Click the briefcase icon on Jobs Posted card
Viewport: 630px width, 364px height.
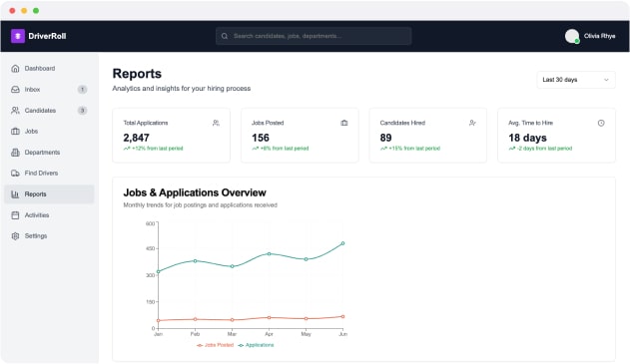344,123
